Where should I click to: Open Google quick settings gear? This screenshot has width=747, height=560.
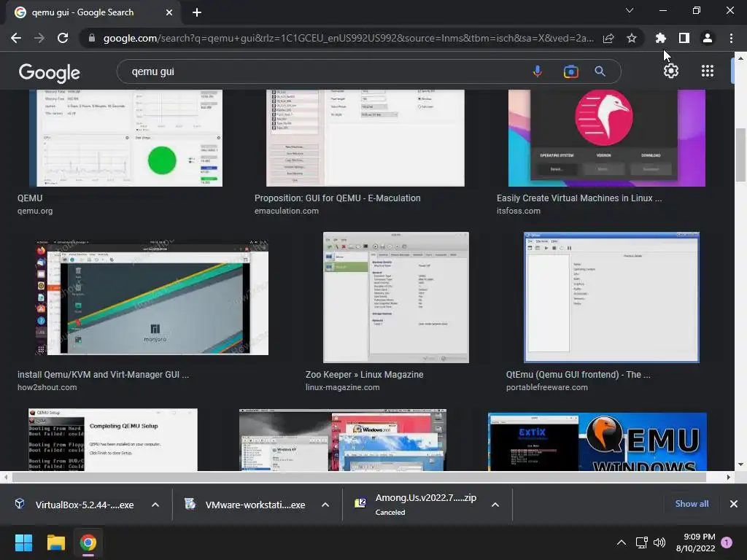point(671,71)
